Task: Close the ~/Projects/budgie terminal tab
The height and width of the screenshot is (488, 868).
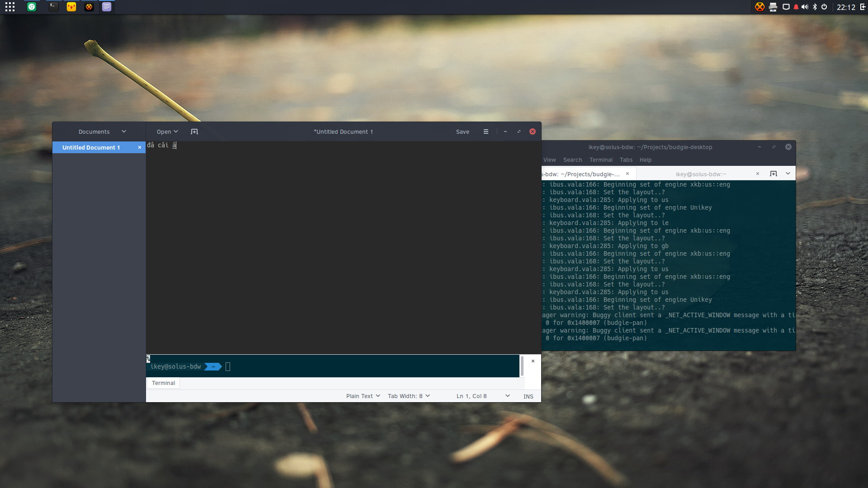Action: point(627,174)
